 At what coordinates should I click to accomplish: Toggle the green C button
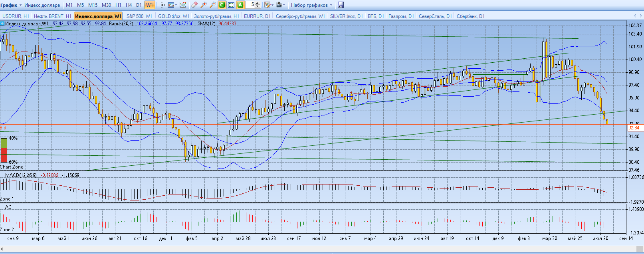pos(222,5)
